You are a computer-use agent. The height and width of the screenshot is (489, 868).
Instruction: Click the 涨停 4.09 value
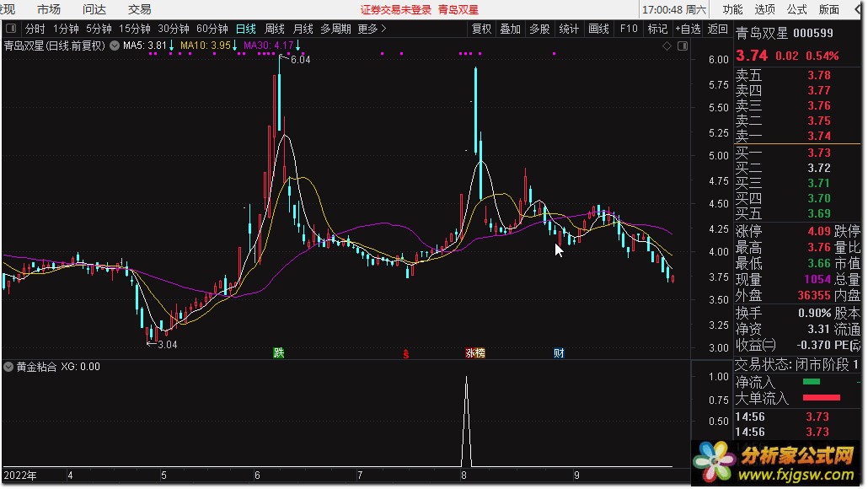click(819, 231)
